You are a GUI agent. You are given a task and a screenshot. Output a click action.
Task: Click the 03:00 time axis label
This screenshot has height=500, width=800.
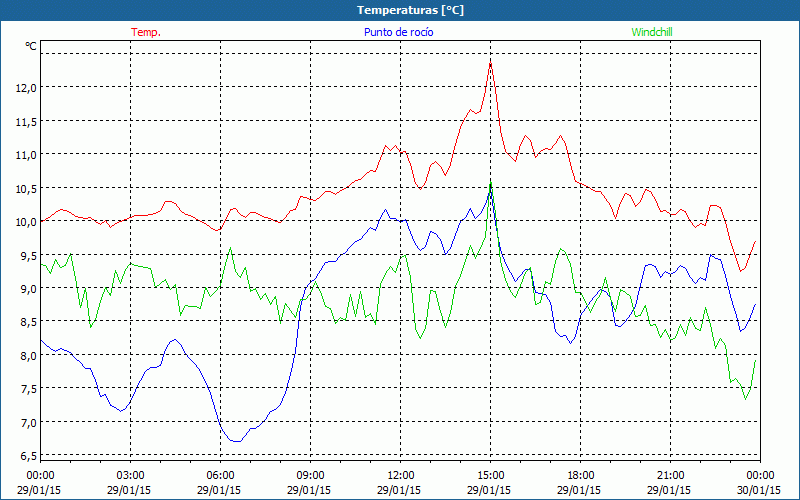click(131, 476)
